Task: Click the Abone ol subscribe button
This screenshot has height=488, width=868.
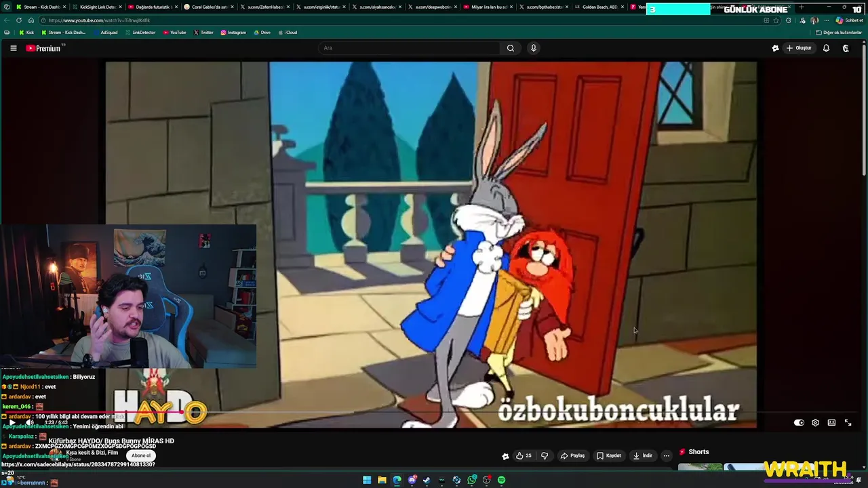Action: [x=141, y=455]
